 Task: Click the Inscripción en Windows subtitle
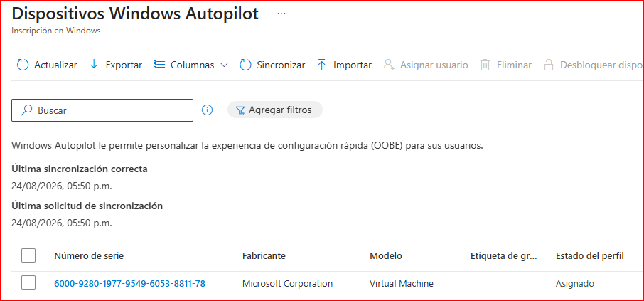point(56,31)
